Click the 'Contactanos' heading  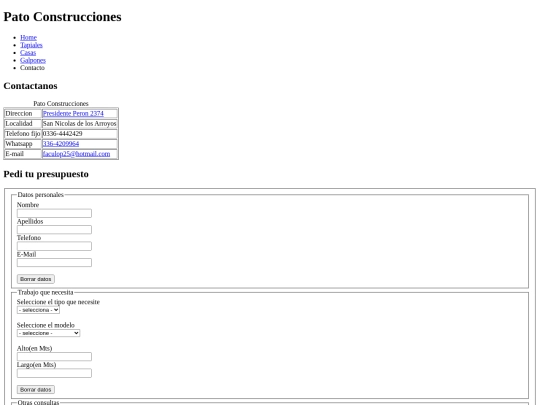tap(30, 86)
